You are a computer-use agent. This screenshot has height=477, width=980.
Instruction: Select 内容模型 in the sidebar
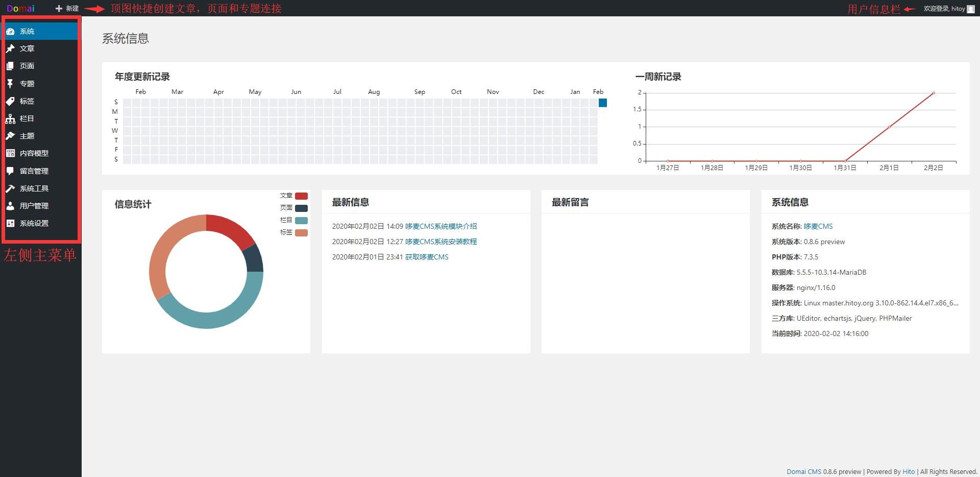click(x=41, y=153)
